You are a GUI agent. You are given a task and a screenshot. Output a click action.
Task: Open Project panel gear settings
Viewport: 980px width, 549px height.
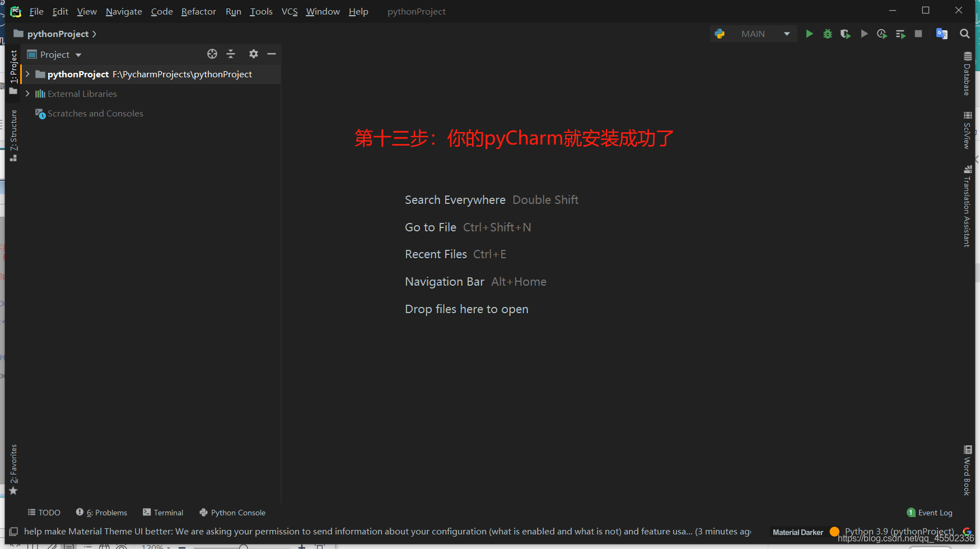pyautogui.click(x=254, y=54)
